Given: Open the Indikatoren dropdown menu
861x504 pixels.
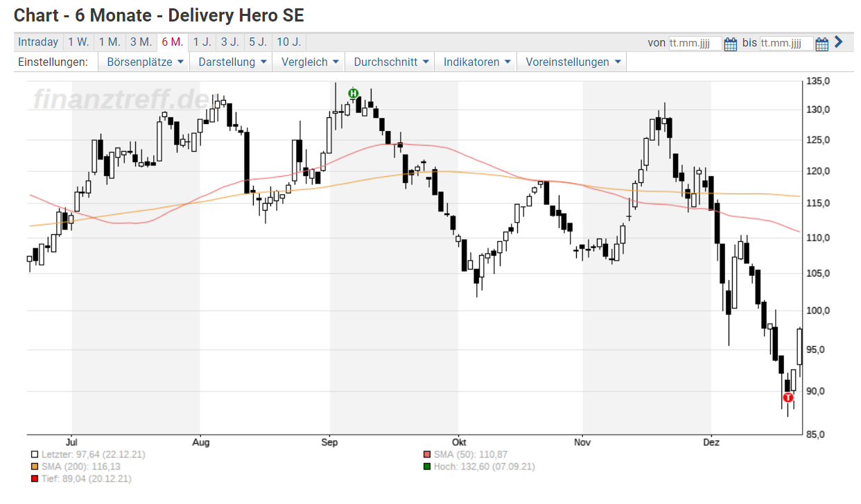Looking at the screenshot, I should 477,62.
